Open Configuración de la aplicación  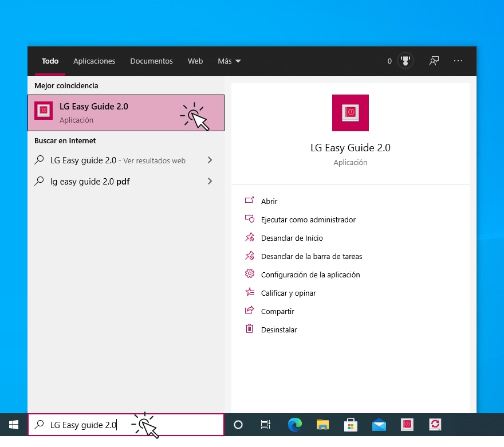coord(310,275)
